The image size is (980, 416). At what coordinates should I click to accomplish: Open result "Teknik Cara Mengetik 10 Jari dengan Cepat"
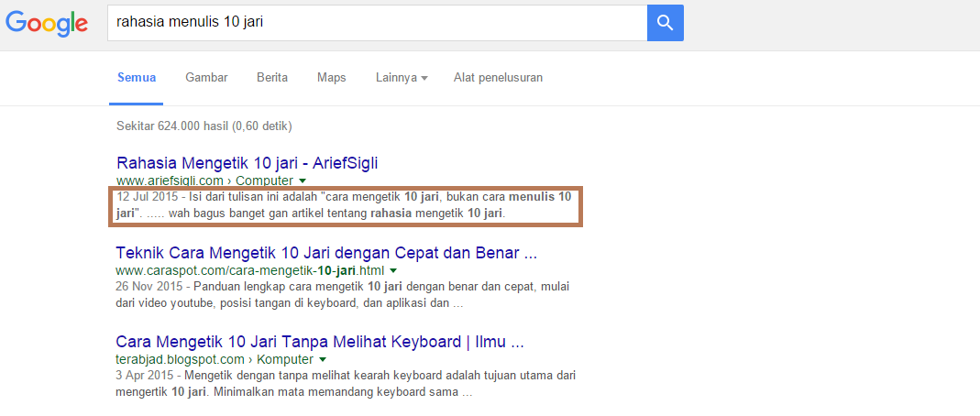[327, 254]
